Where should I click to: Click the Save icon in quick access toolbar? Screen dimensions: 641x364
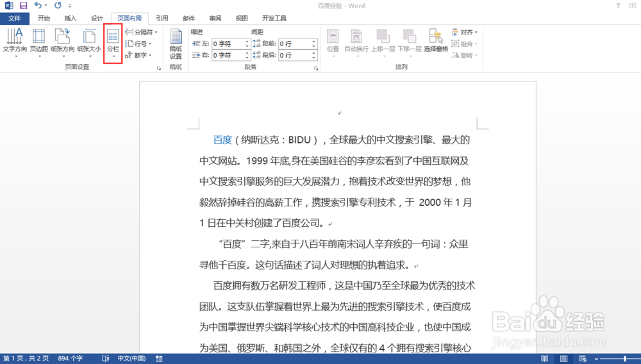click(x=23, y=5)
